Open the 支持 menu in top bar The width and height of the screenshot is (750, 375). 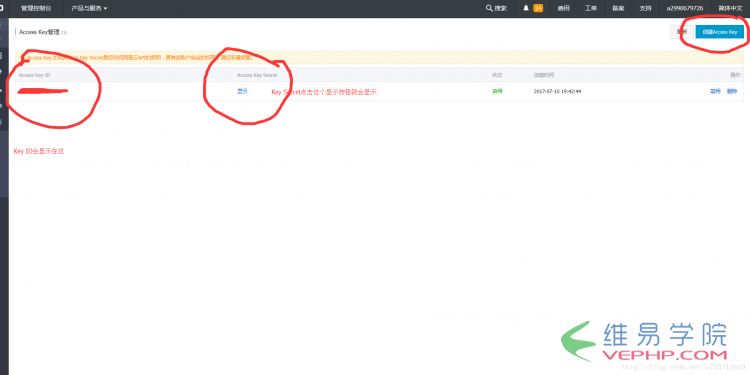(x=645, y=8)
